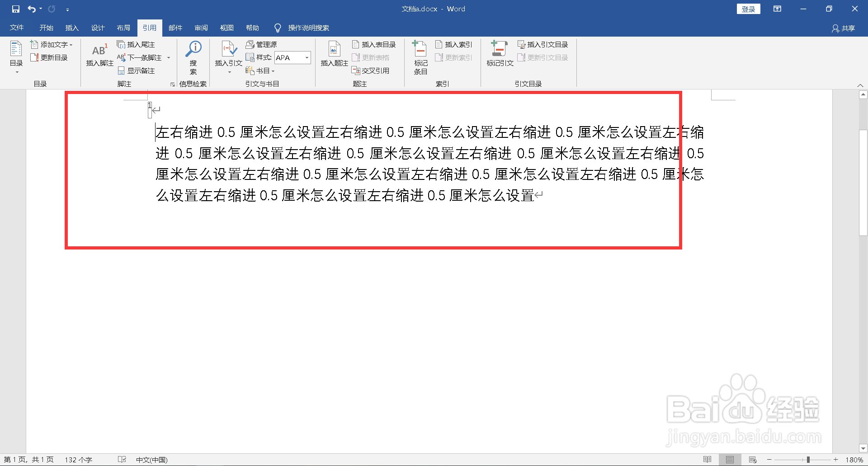Open Ribbon Display Options

[x=777, y=9]
